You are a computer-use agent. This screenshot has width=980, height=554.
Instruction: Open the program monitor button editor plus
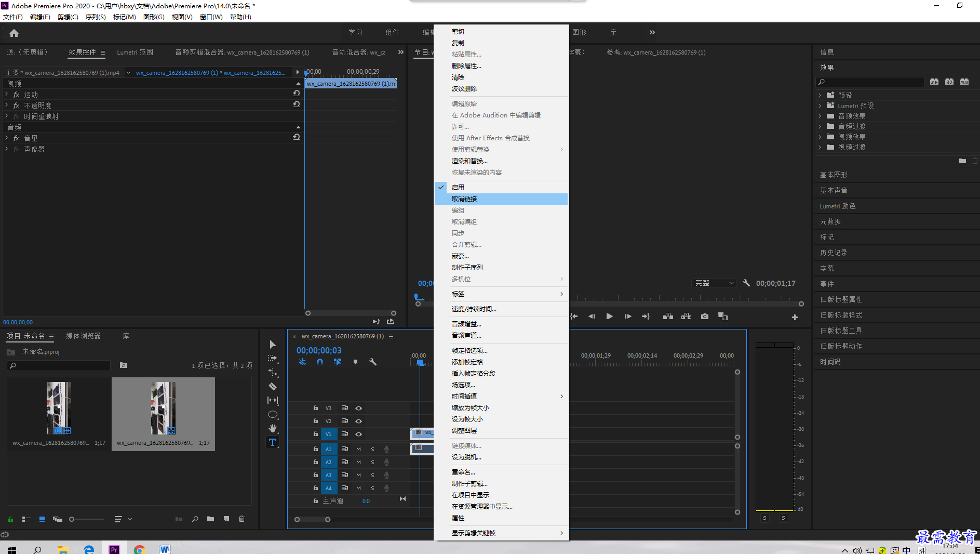795,317
